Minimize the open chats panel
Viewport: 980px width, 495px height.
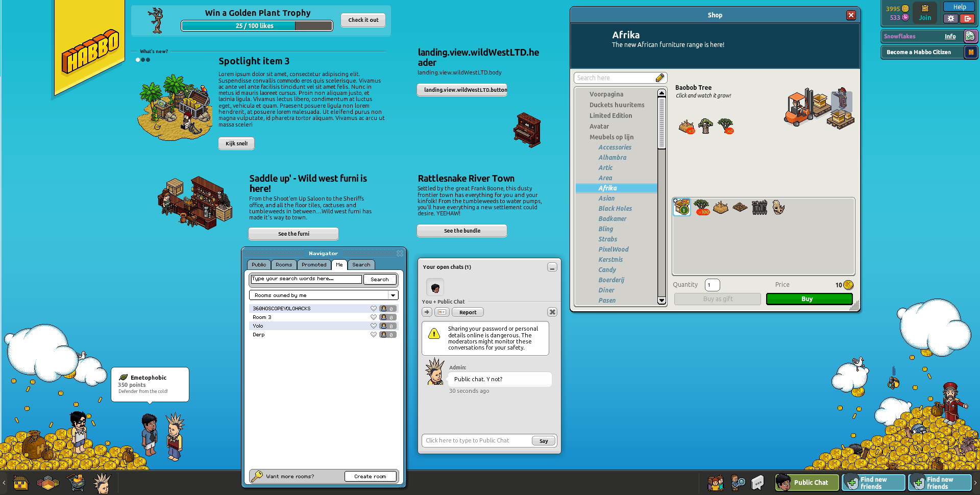click(552, 267)
